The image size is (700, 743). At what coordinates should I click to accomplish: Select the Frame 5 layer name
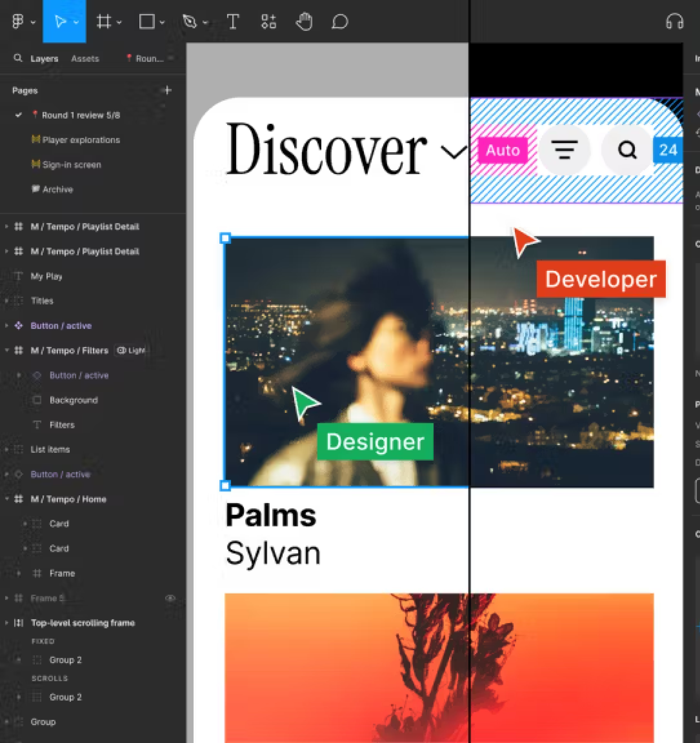tap(47, 598)
